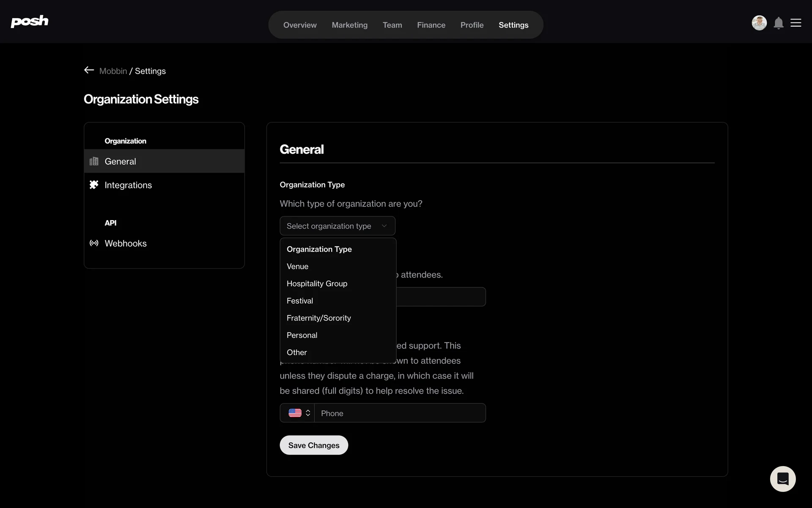Click the General building icon in sidebar
812x508 pixels.
(94, 161)
